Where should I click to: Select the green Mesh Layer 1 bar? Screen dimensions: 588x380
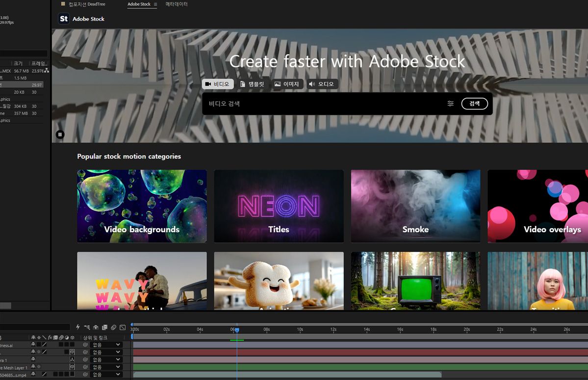point(360,367)
